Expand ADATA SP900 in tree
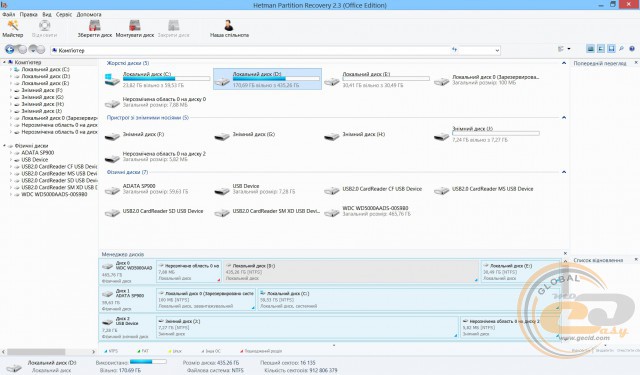 click(x=11, y=153)
